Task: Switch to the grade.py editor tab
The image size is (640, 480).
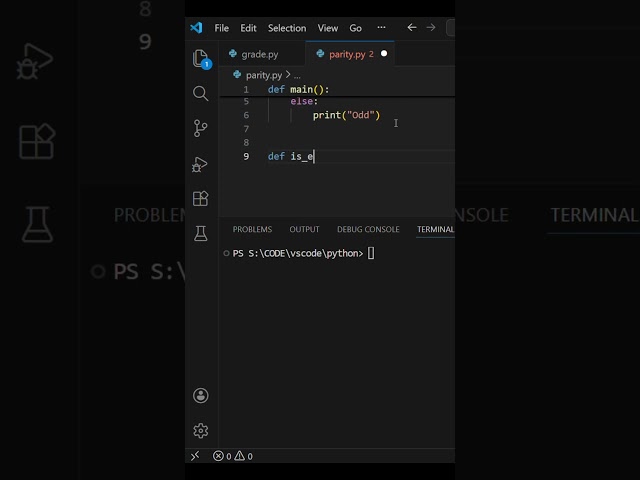Action: (262, 54)
